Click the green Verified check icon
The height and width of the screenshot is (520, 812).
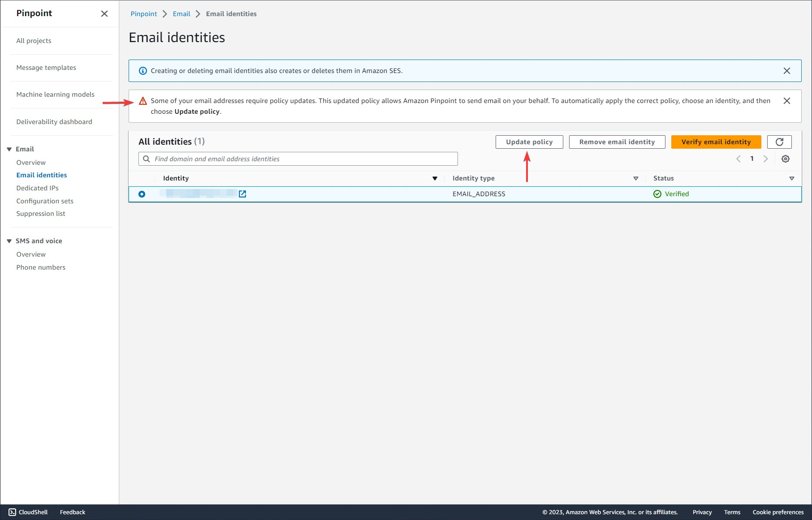click(657, 194)
